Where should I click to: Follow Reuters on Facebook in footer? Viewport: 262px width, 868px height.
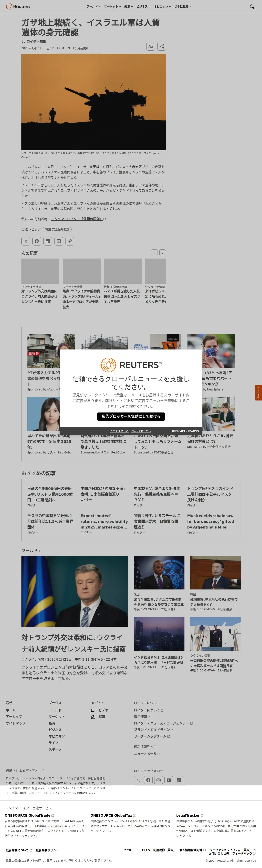[x=148, y=780]
